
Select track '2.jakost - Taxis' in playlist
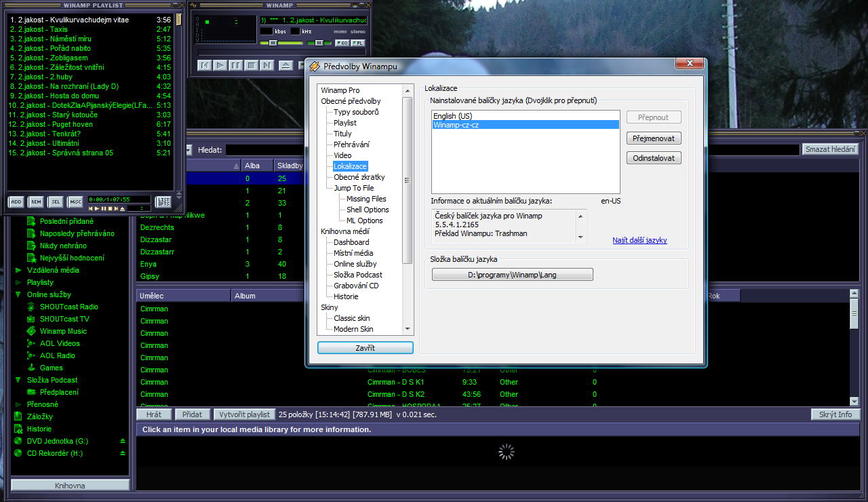90,29
